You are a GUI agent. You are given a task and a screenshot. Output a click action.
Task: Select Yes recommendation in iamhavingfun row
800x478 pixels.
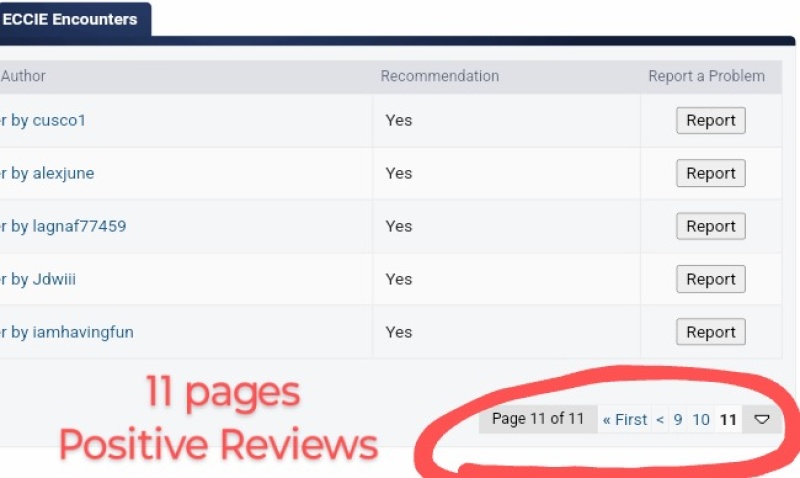(398, 332)
